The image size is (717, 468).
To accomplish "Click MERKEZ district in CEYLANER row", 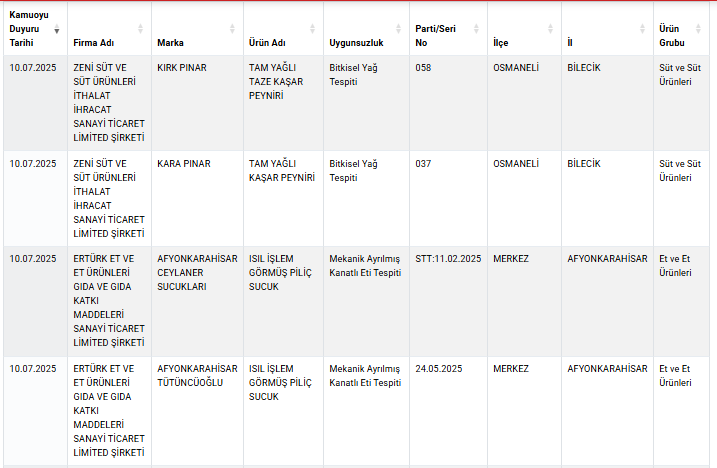I will pyautogui.click(x=511, y=259).
